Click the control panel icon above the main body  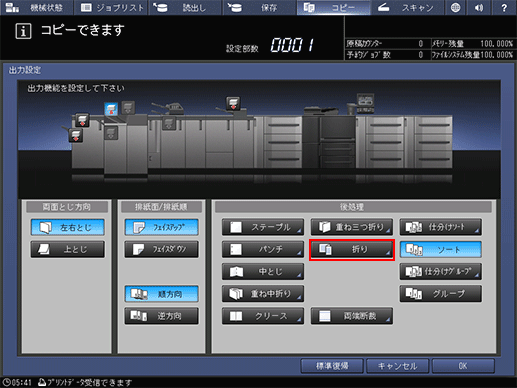tap(365, 104)
